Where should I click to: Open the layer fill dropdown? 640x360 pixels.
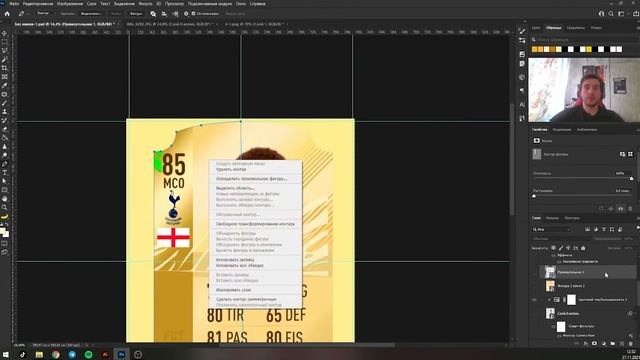click(x=629, y=248)
